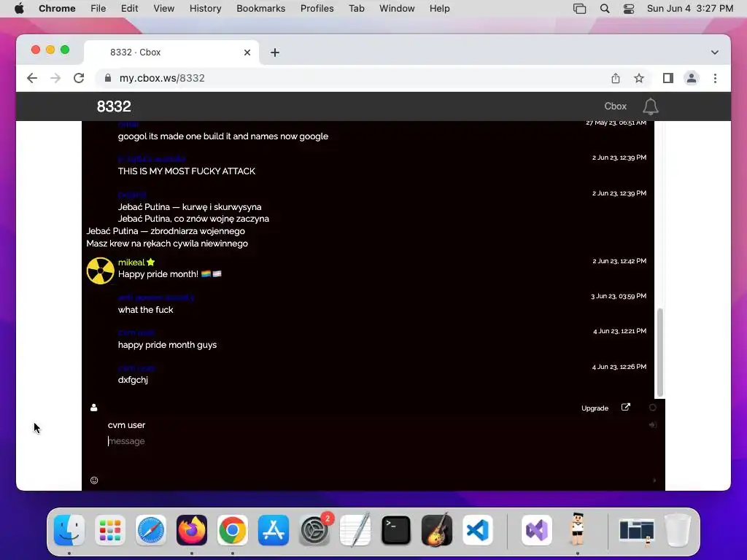Image resolution: width=747 pixels, height=560 pixels.
Task: Click the message 'what the fuck'
Action: (145, 309)
